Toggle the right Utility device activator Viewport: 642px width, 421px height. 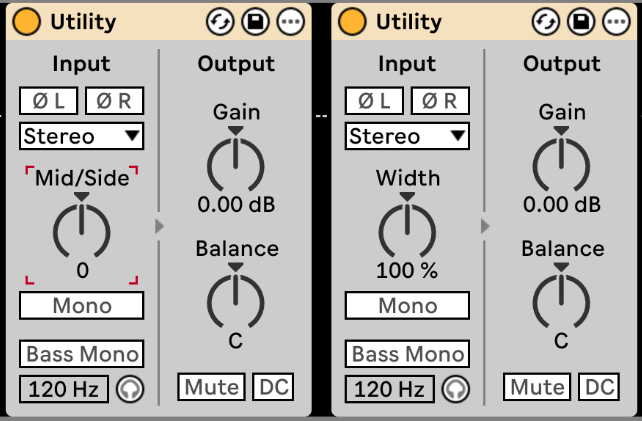[351, 21]
